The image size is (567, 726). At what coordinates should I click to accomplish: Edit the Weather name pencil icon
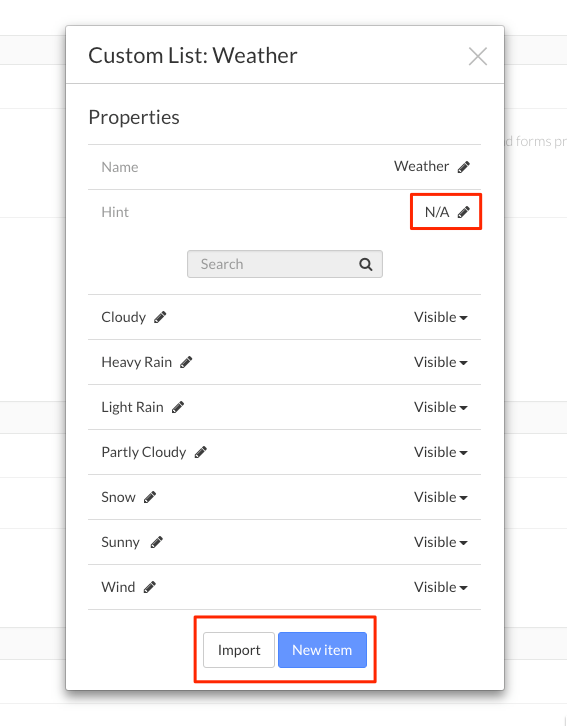pos(463,167)
